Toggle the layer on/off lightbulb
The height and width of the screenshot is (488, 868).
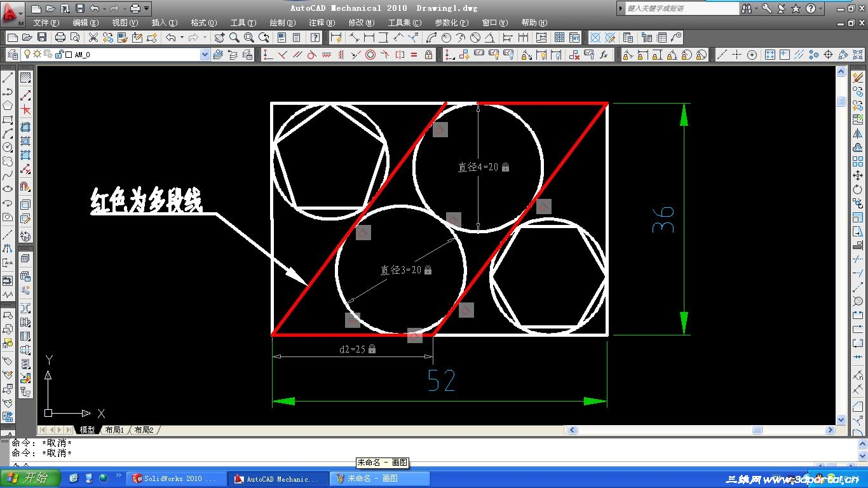(27, 55)
